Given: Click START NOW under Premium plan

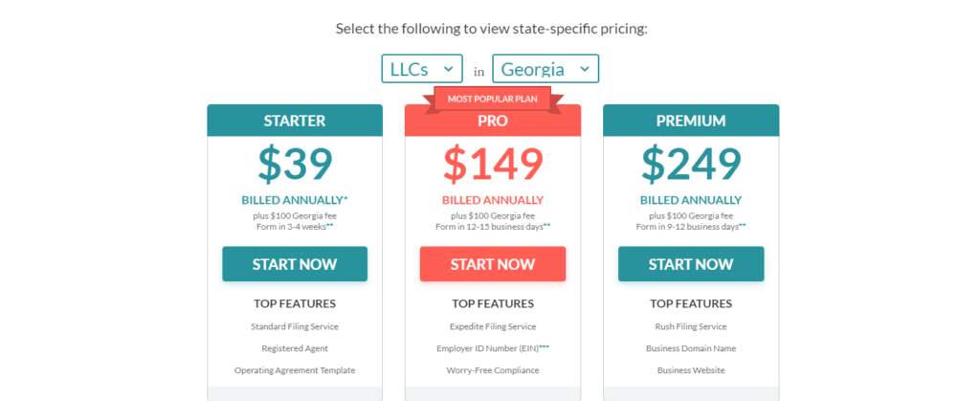Looking at the screenshot, I should click(691, 264).
